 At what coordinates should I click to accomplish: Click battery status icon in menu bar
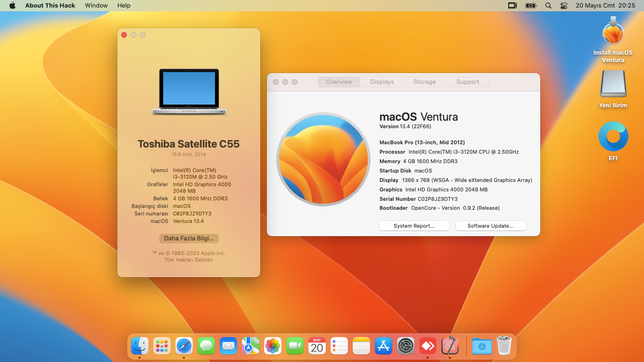click(x=531, y=6)
